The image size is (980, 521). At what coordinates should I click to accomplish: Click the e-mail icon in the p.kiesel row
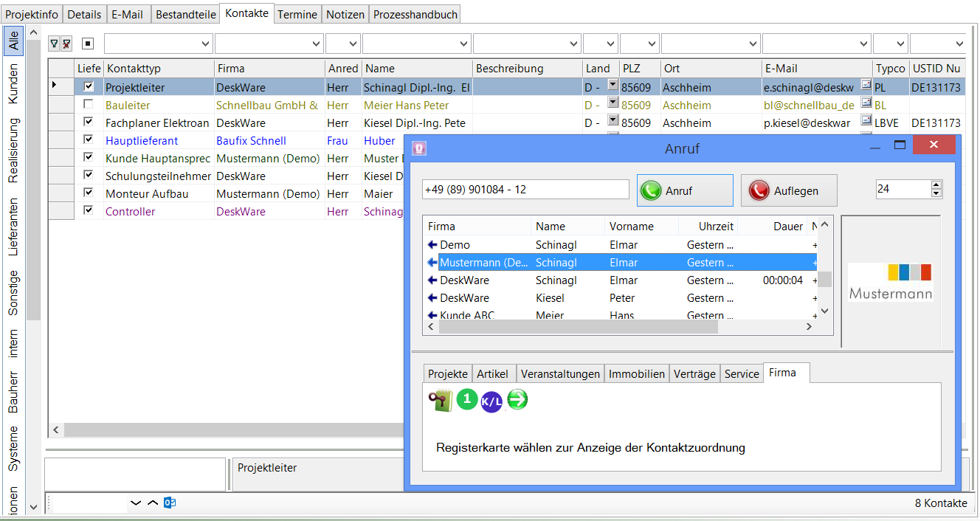click(866, 120)
